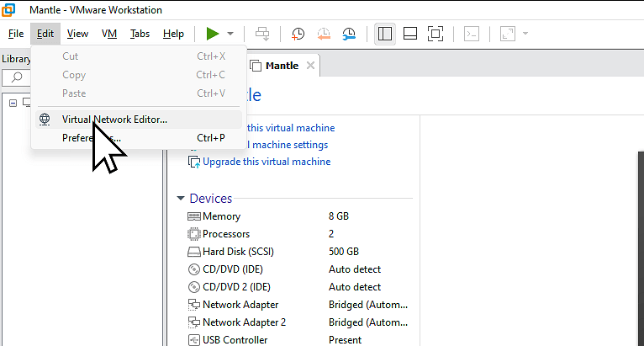Close the open Edit menu
The height and width of the screenshot is (346, 644).
pyautogui.click(x=45, y=34)
